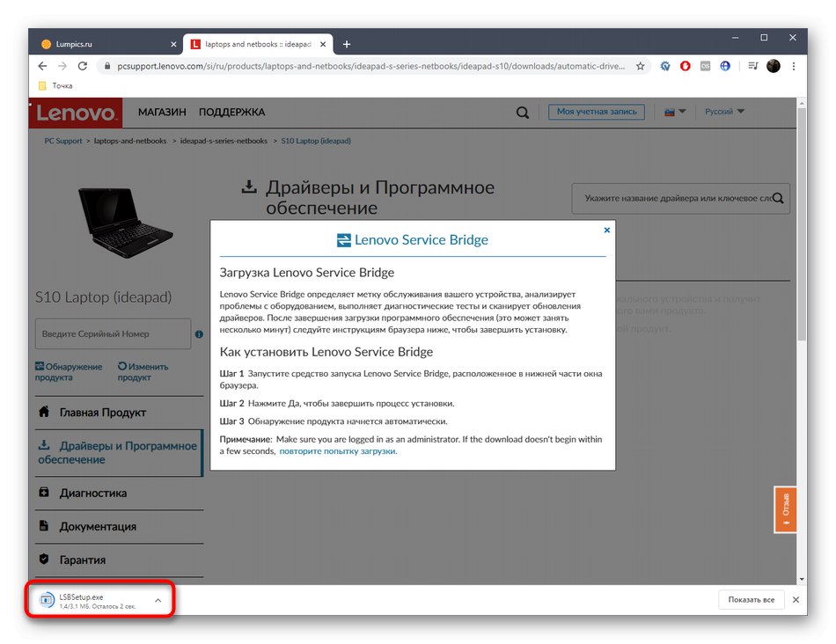Focus the driver name search field
The width and height of the screenshot is (836, 644).
click(681, 198)
